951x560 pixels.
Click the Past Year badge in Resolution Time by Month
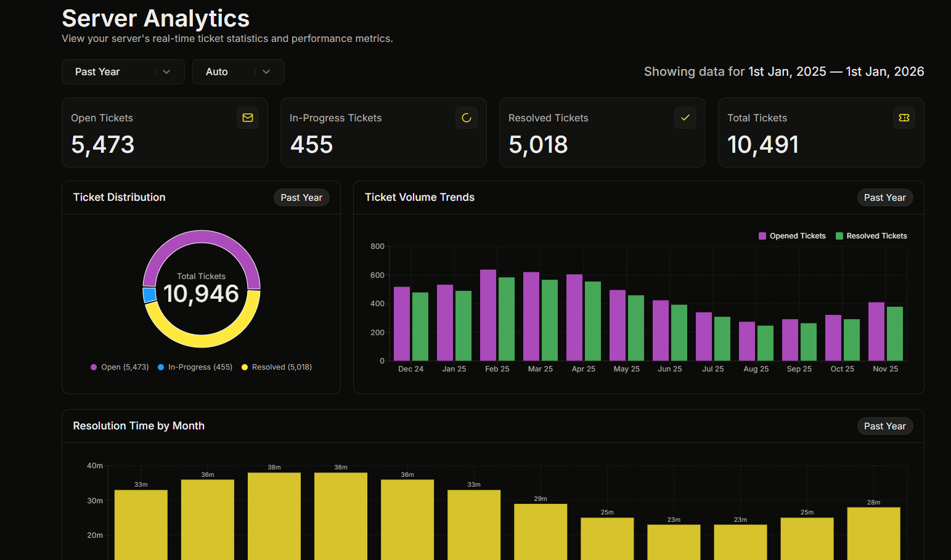coord(885,426)
